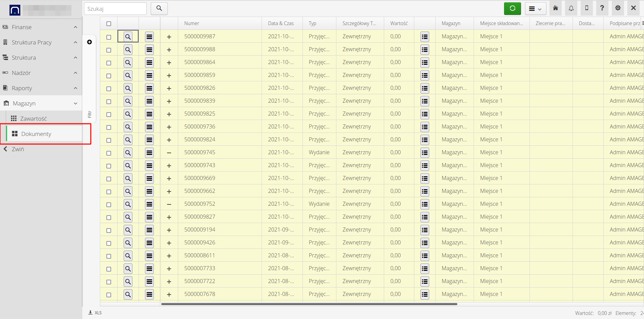Open the toolbar list view dropdown
This screenshot has width=644, height=319.
(535, 9)
